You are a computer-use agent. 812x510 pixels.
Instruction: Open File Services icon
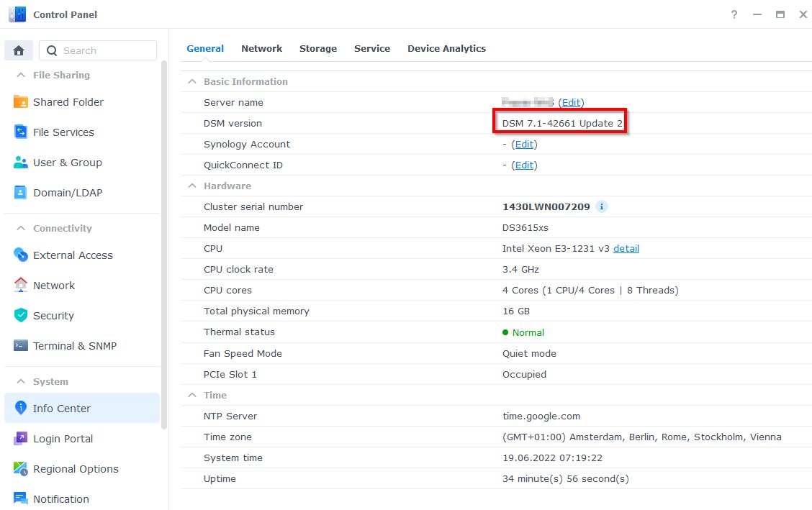coord(21,132)
